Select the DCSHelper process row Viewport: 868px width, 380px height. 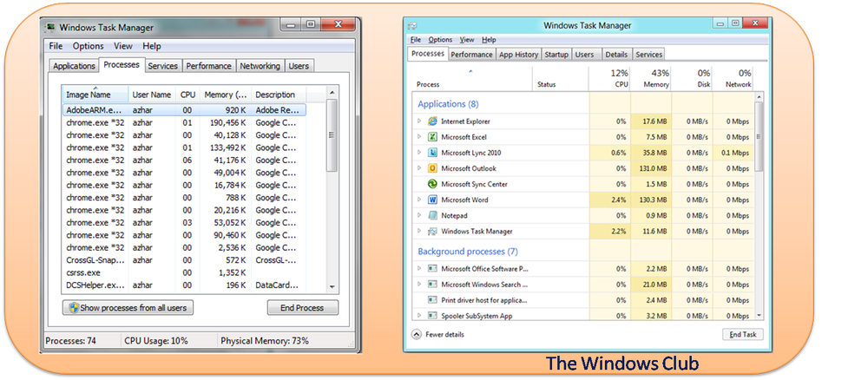184,285
